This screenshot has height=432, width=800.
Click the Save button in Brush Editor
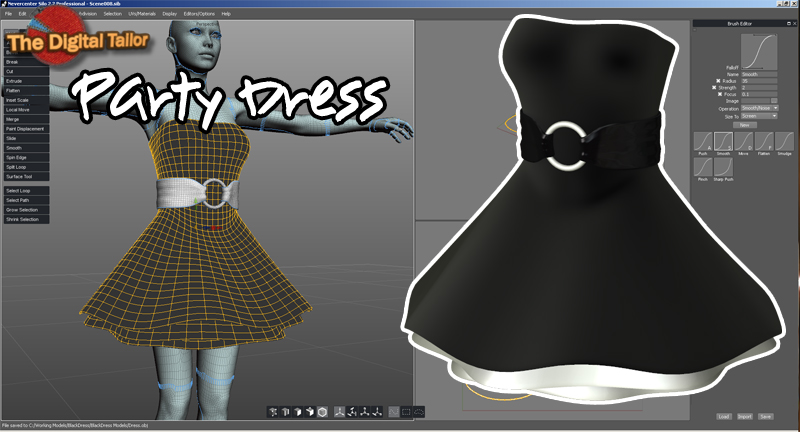765,417
